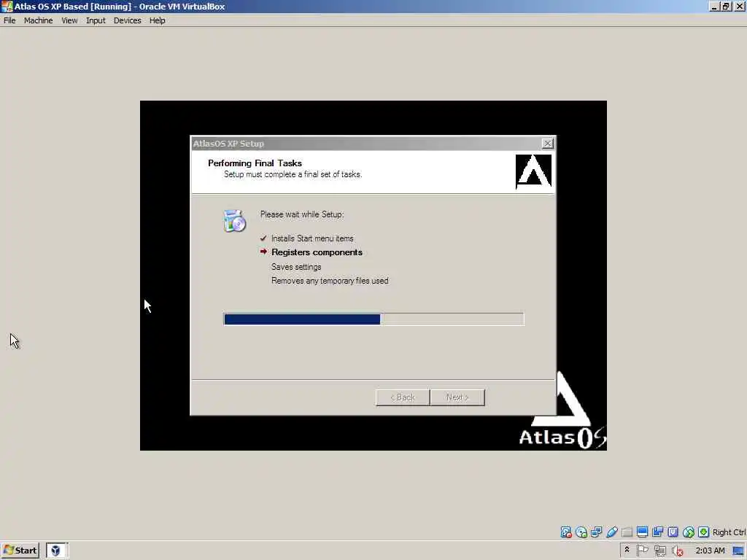Screen dimensions: 747x560
Task: Click the disabled Next button in Setup
Action: (x=457, y=397)
